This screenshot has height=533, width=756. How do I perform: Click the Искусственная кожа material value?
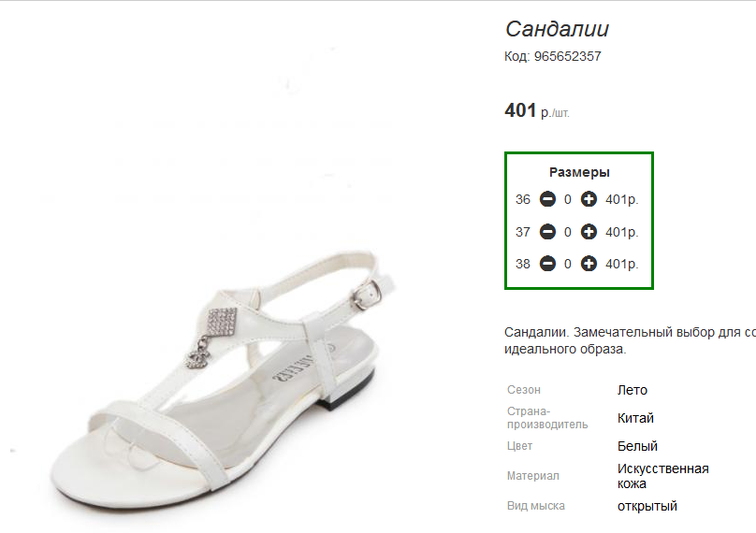coord(663,476)
